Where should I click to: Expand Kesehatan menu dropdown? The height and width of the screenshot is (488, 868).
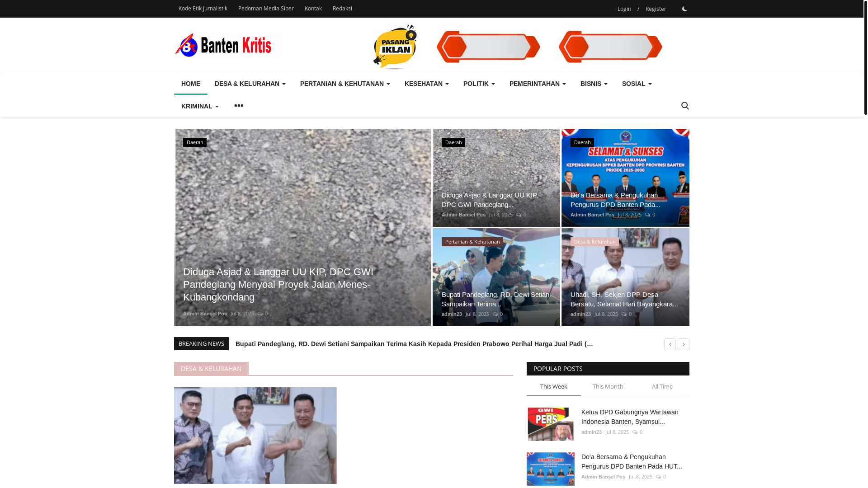point(427,84)
